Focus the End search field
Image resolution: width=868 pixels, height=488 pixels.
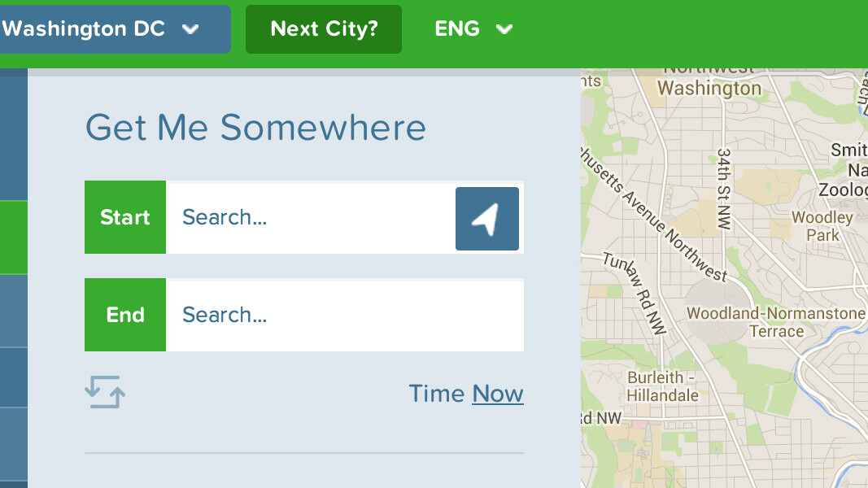click(x=343, y=316)
